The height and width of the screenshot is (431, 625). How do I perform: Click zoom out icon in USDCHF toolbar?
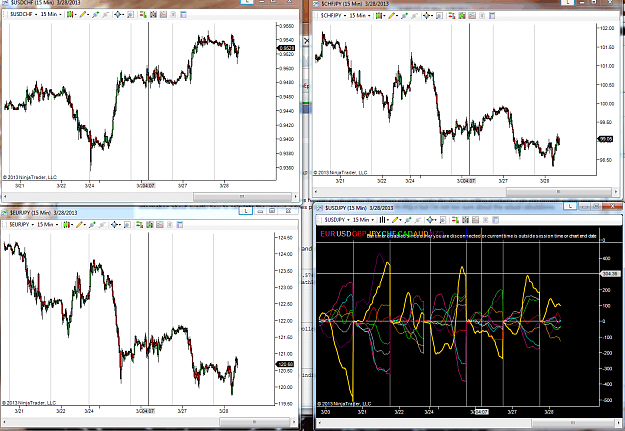pyautogui.click(x=105, y=14)
